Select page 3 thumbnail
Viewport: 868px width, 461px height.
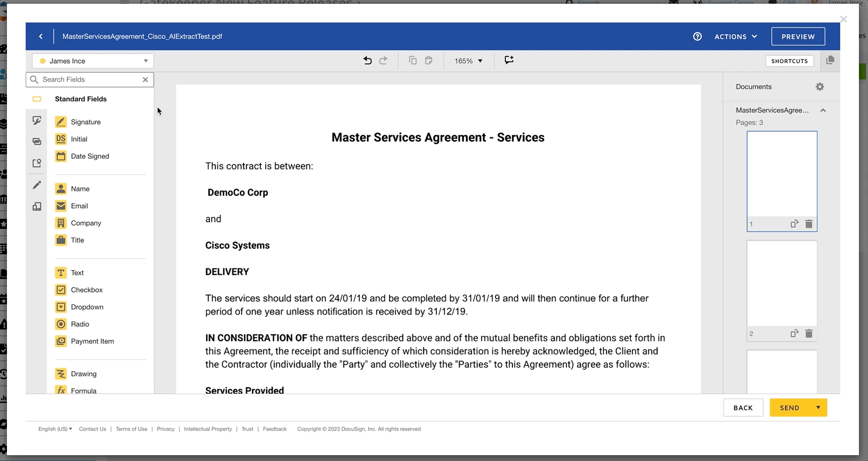(782, 372)
